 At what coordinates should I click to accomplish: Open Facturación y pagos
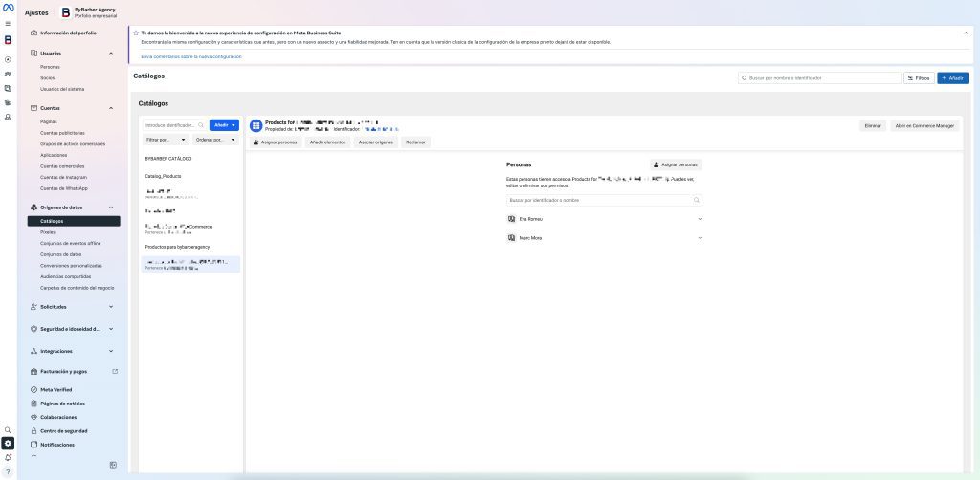[64, 371]
